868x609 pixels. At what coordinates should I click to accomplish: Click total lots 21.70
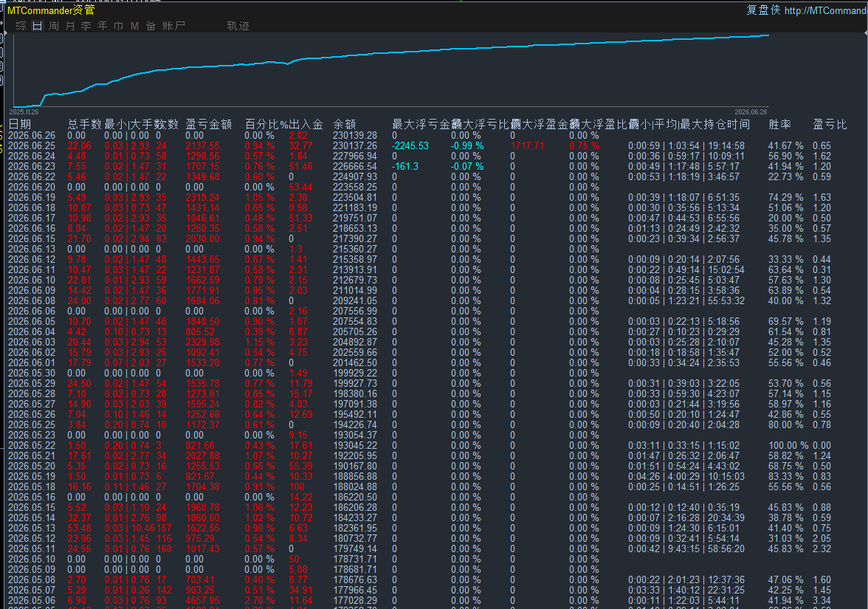click(79, 239)
